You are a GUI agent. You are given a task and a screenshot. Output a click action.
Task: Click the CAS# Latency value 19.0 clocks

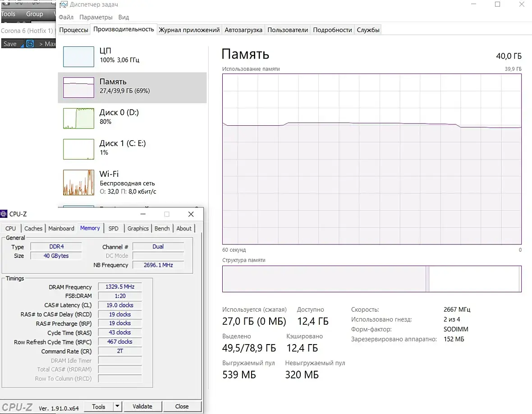click(x=120, y=305)
